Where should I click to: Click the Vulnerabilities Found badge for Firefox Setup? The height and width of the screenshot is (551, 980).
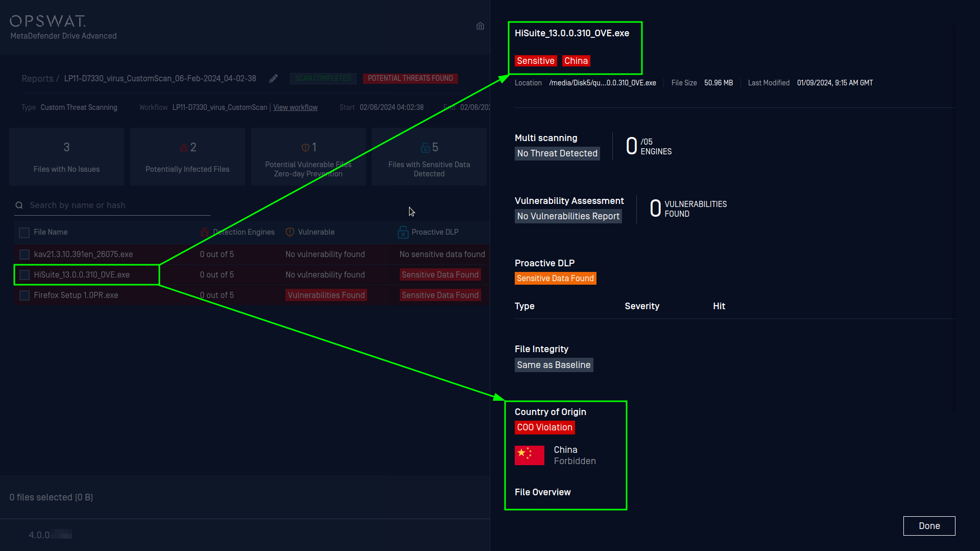click(x=326, y=295)
